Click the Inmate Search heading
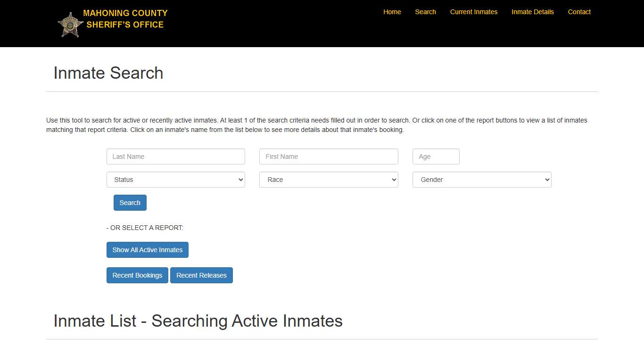644x362 pixels. coord(108,73)
